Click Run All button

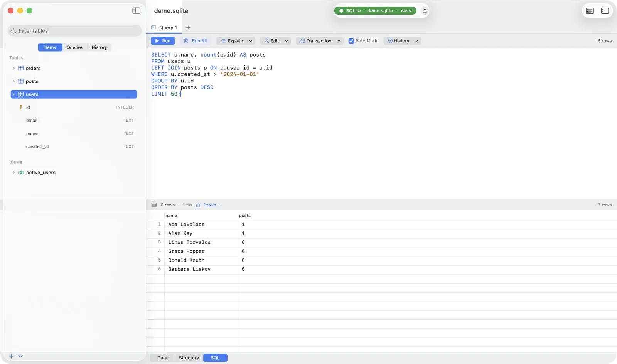(x=196, y=41)
